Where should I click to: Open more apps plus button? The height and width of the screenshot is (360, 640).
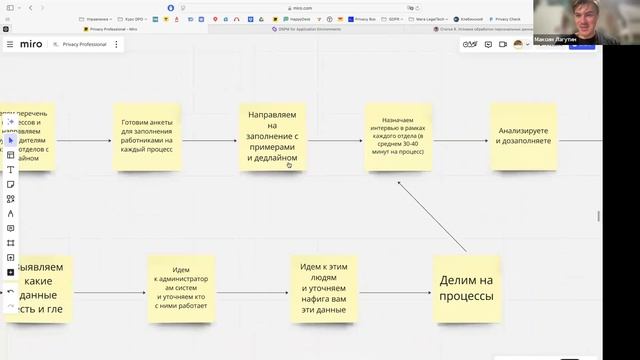tap(11, 272)
